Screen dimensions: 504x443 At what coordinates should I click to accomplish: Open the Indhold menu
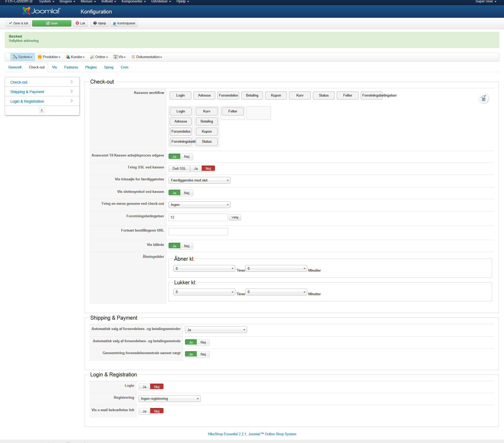pyautogui.click(x=109, y=2)
